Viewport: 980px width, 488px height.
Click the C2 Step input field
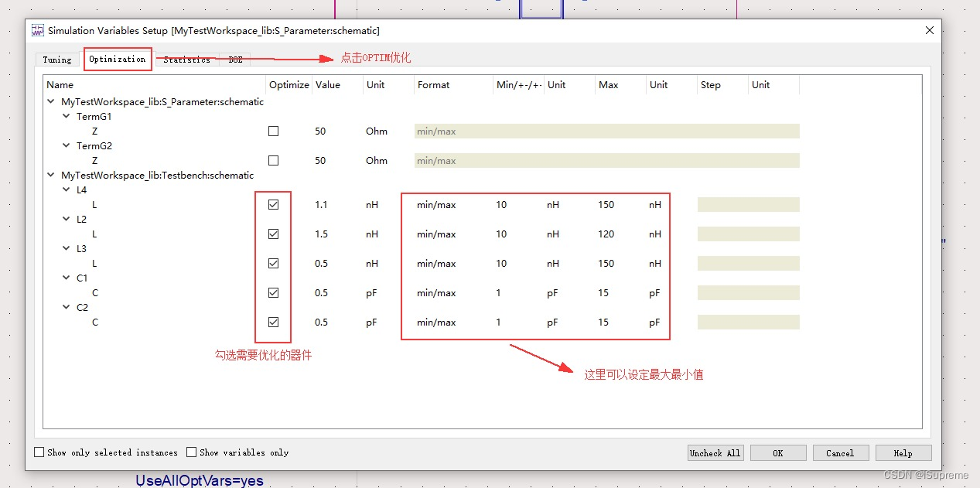pos(748,322)
